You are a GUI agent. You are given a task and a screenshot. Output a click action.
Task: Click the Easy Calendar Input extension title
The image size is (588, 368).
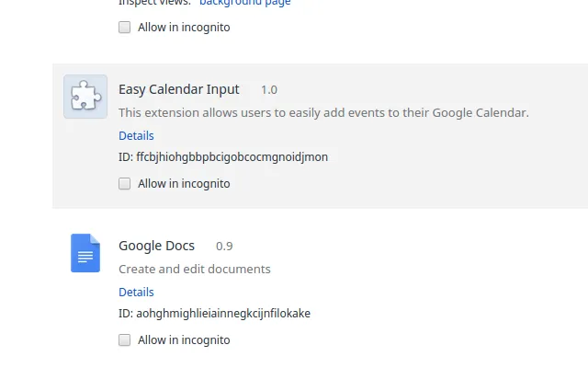pyautogui.click(x=179, y=89)
